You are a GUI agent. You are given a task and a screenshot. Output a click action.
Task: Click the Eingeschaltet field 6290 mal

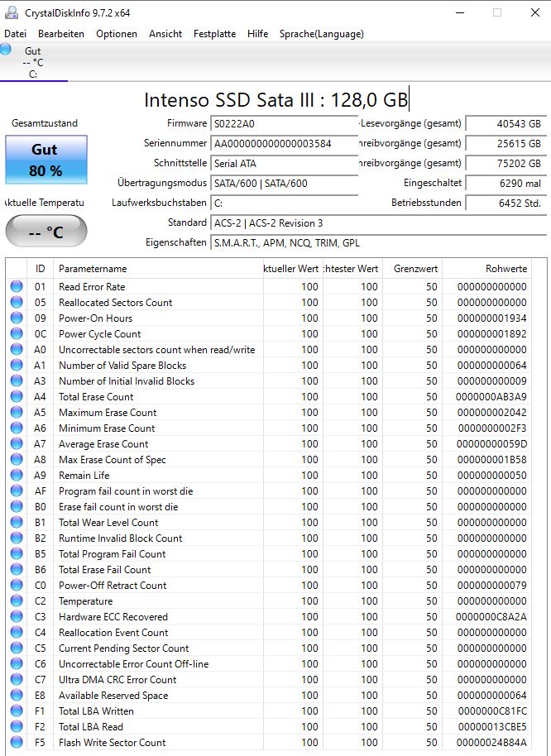click(506, 184)
